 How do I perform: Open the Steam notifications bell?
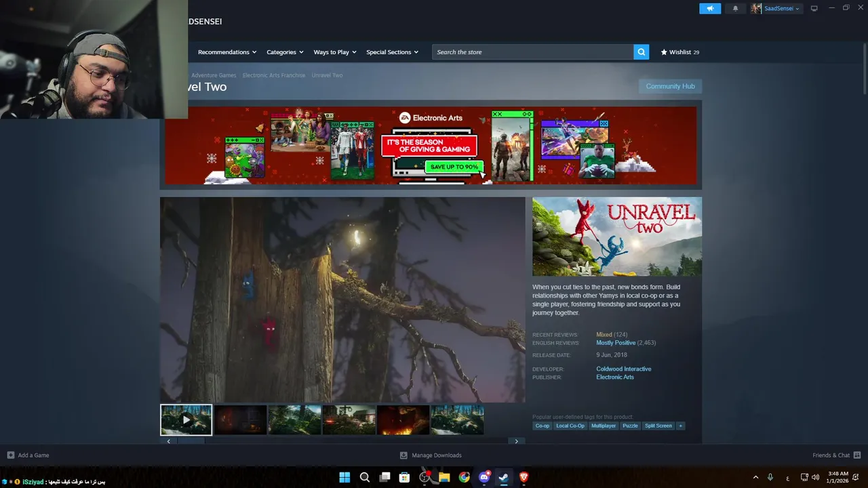pos(735,9)
